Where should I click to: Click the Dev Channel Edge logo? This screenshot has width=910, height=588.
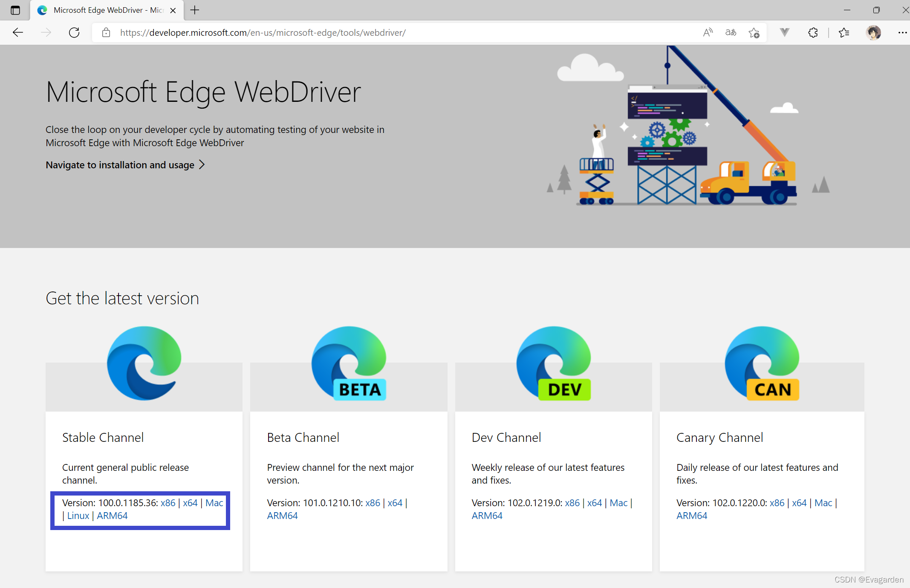(553, 363)
